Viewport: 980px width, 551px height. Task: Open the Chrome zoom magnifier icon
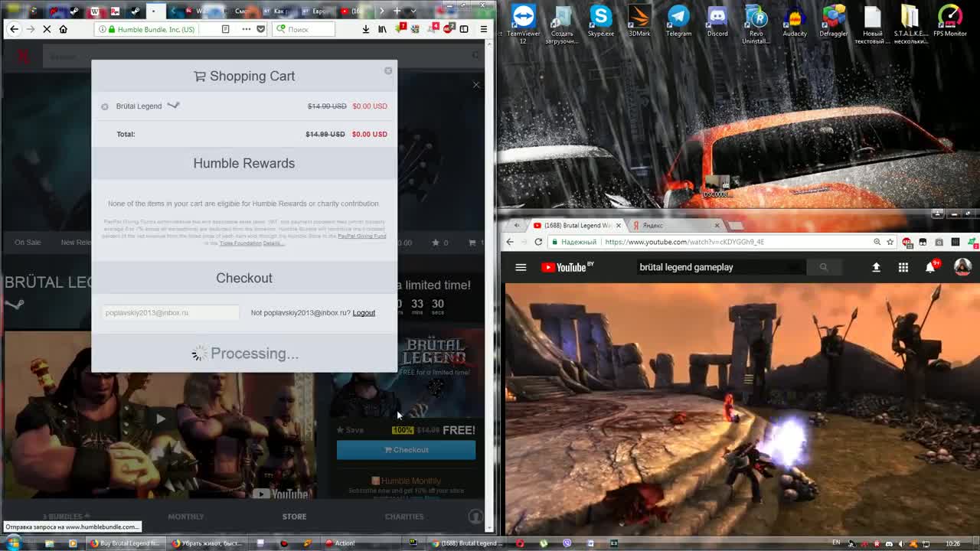click(x=877, y=242)
